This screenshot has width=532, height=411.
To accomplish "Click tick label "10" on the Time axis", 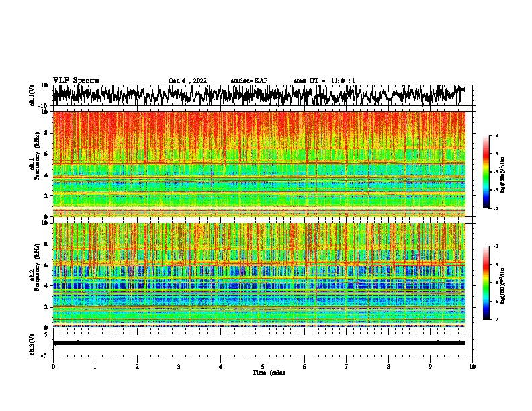I will tap(472, 367).
